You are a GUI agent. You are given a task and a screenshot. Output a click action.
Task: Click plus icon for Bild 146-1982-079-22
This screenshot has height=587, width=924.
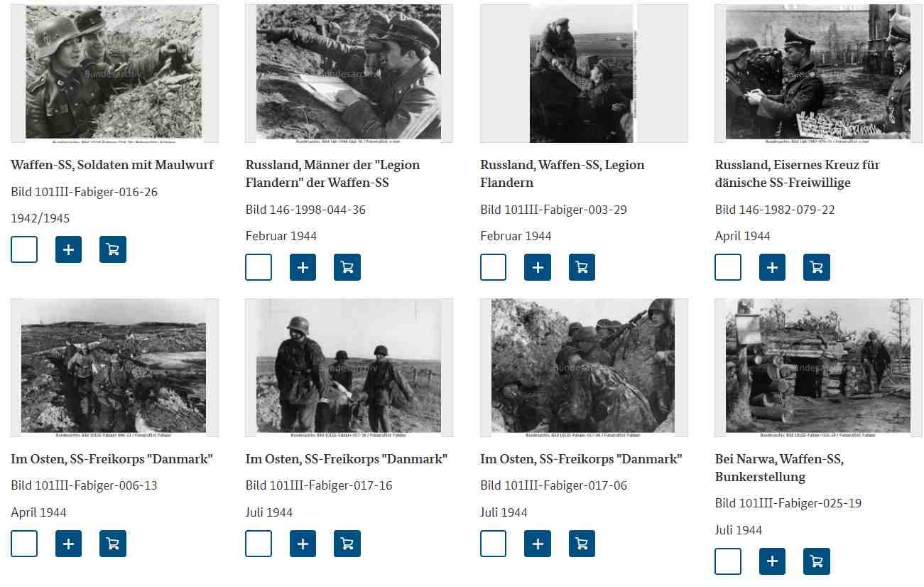[773, 267]
